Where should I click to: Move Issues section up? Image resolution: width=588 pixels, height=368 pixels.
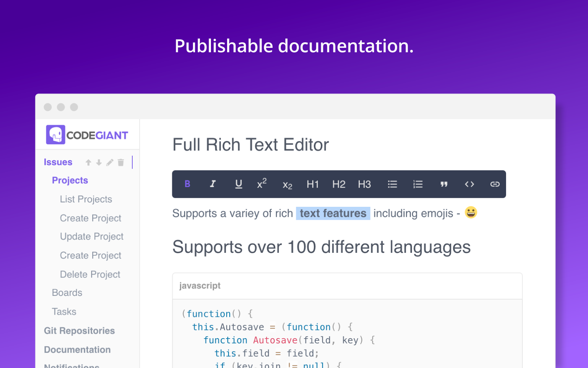tap(88, 163)
